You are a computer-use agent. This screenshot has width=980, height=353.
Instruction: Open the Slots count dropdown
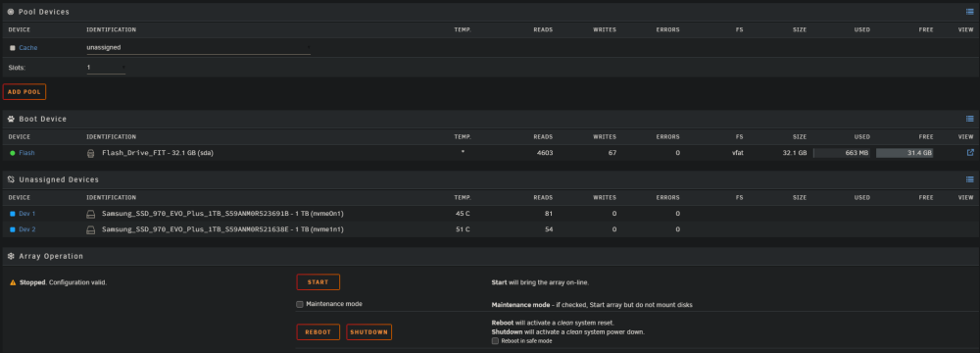coord(106,67)
